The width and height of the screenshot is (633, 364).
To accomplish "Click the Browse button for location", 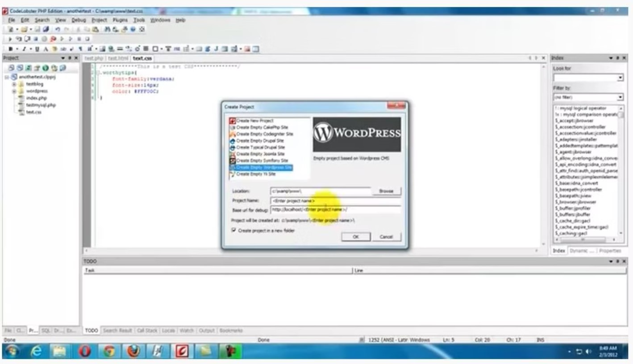I will 386,191.
